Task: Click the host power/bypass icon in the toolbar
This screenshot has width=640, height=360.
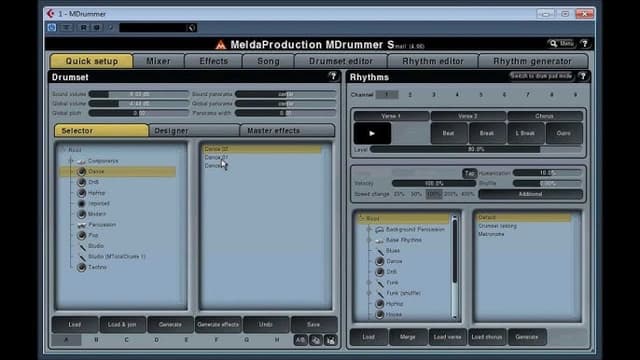Action: point(52,27)
